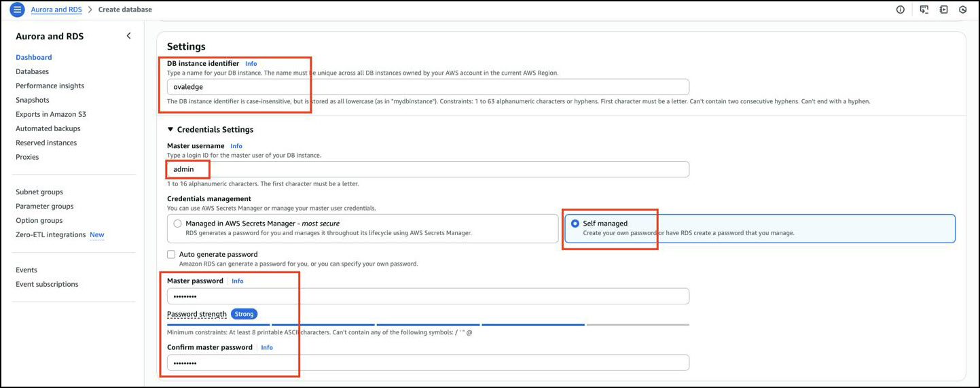Click the Master username input field
Image resolution: width=980 pixels, height=388 pixels.
tap(428, 169)
